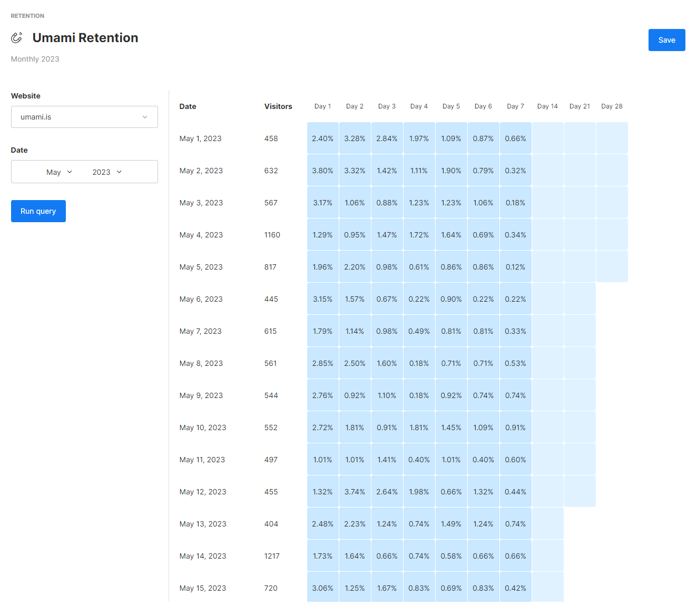
Task: Expand the May month selector
Action: (x=58, y=172)
